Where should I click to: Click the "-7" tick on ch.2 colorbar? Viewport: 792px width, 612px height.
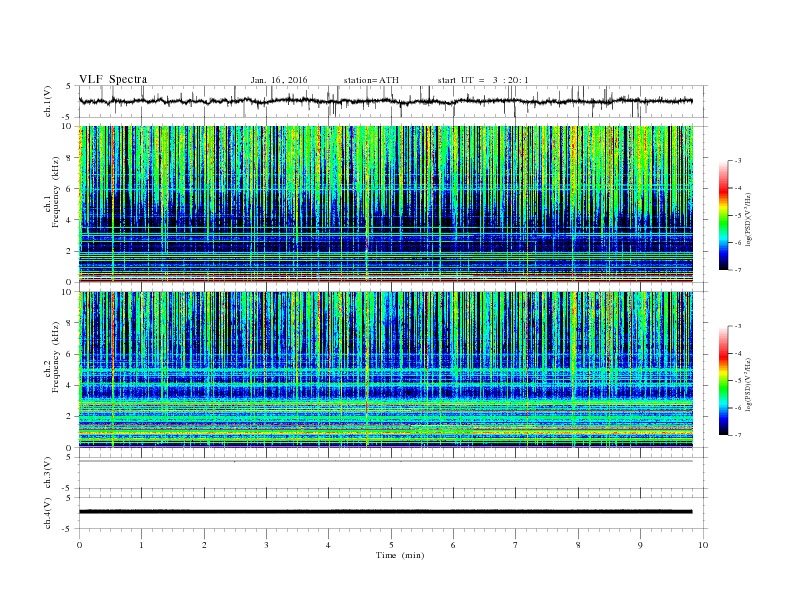tap(738, 435)
